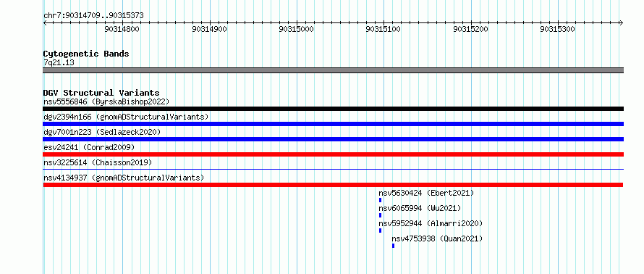
Task: Click ruler coordinate 90314900
Action: coord(209,29)
